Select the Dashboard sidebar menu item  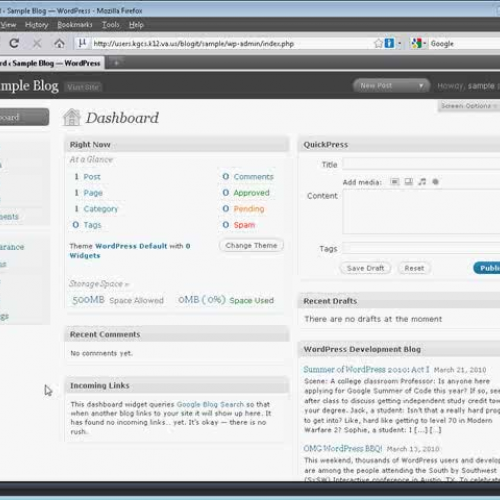click(x=25, y=117)
